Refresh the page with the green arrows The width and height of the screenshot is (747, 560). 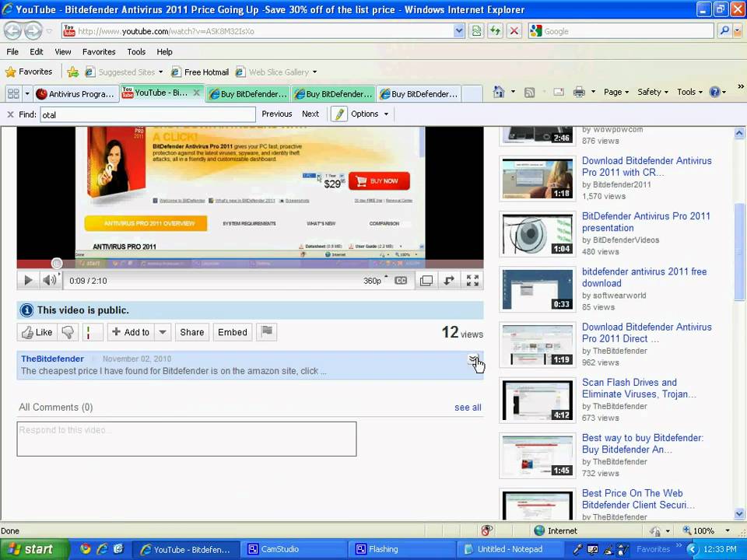point(496,31)
